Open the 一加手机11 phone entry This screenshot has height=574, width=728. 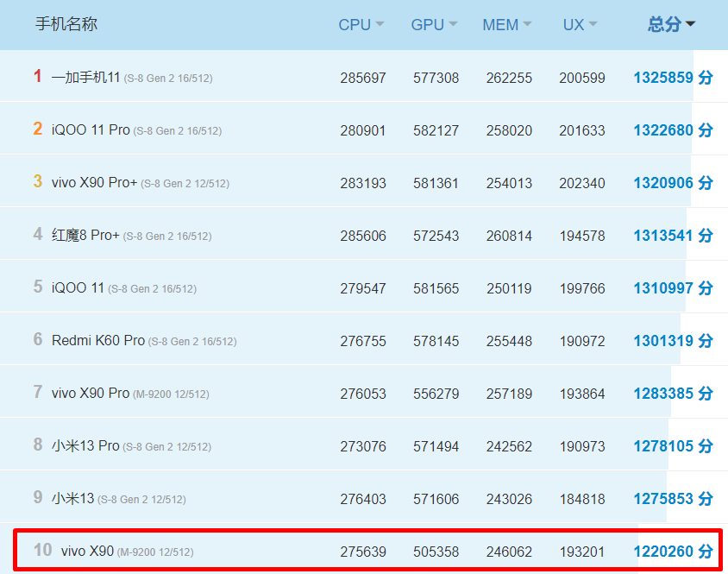[86, 77]
